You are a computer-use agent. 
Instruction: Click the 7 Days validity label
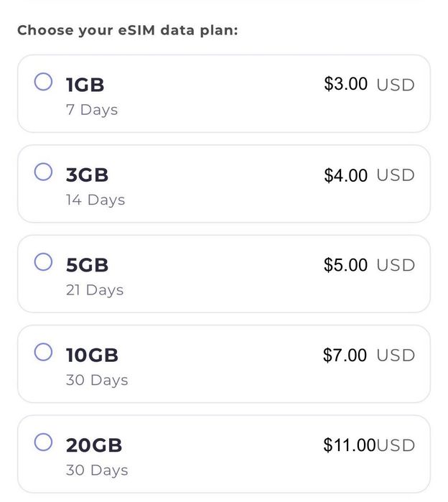pyautogui.click(x=91, y=110)
